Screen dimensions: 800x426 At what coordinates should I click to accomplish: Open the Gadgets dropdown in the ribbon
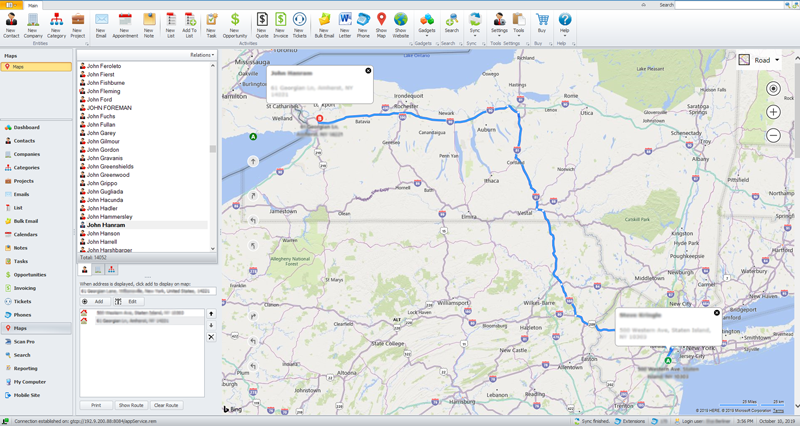click(426, 24)
